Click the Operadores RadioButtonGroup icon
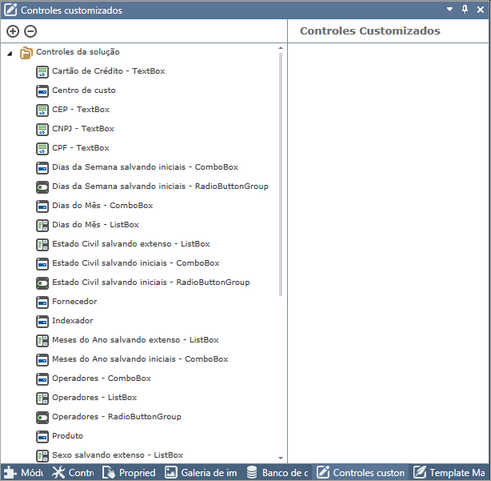491x481 pixels. (x=42, y=417)
